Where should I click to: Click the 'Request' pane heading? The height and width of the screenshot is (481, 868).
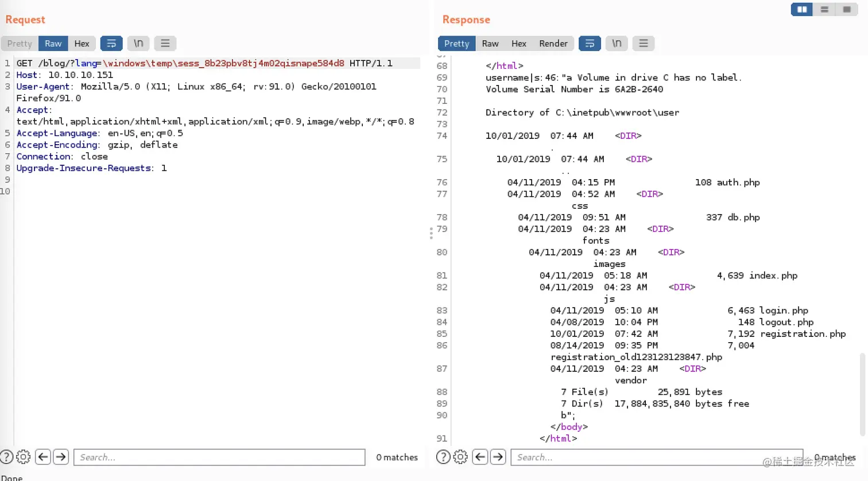(x=25, y=20)
